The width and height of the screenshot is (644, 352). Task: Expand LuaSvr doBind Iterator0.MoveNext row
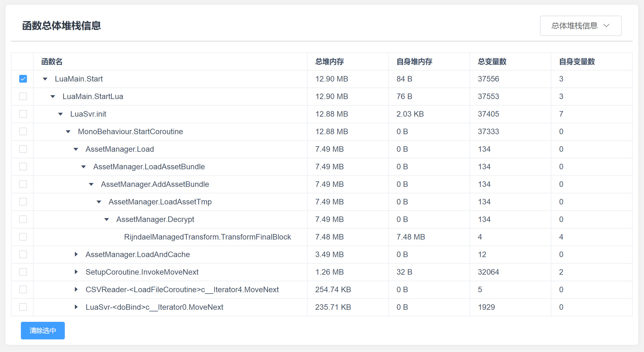point(76,307)
